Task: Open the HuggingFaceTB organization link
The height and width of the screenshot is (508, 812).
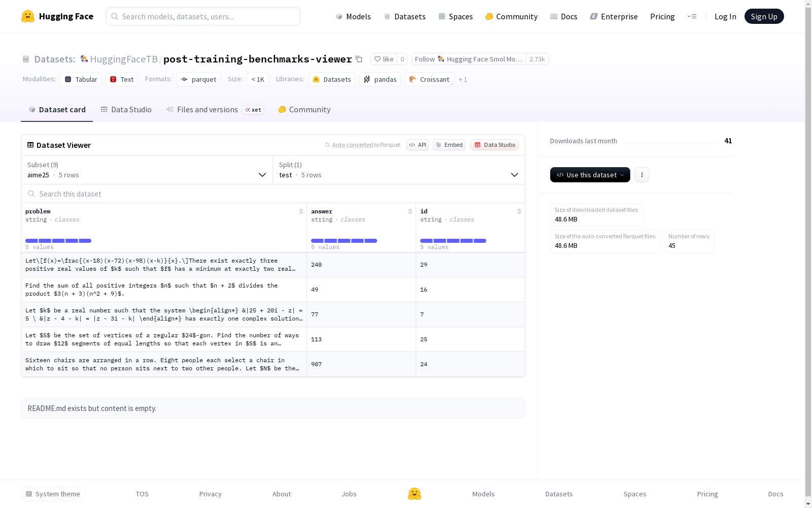Action: point(124,59)
